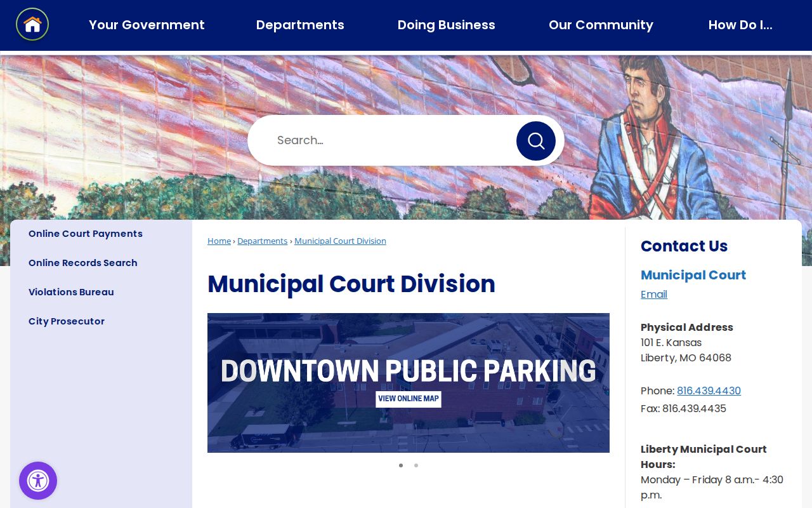Click Liberty Municipal Court Hours label

pos(704,457)
